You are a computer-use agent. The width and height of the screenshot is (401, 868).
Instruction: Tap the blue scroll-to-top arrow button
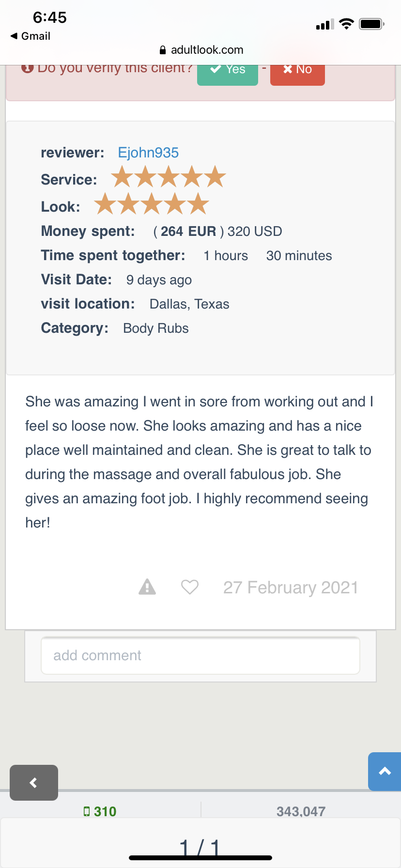pos(385,771)
